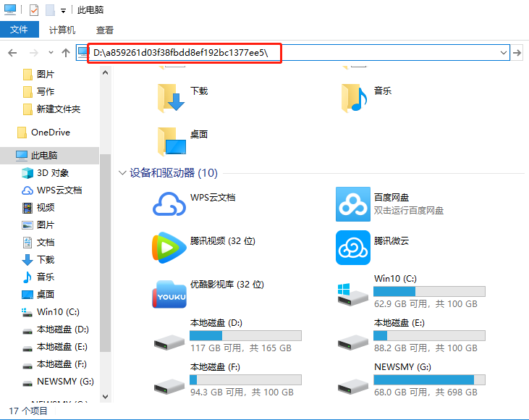Open the 腾讯微云 cloud icon
This screenshot has width=529, height=420.
pos(352,248)
